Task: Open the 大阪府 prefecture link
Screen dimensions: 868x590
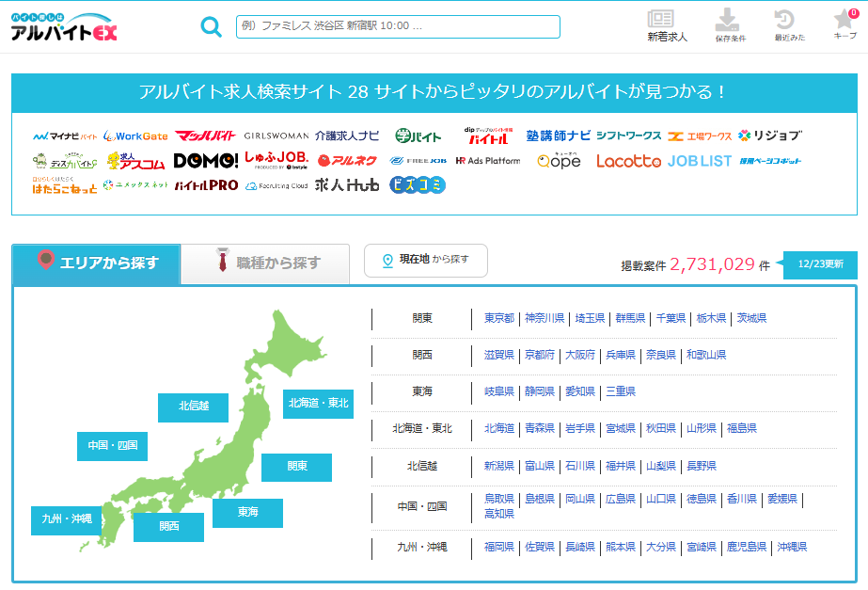Action: (579, 355)
